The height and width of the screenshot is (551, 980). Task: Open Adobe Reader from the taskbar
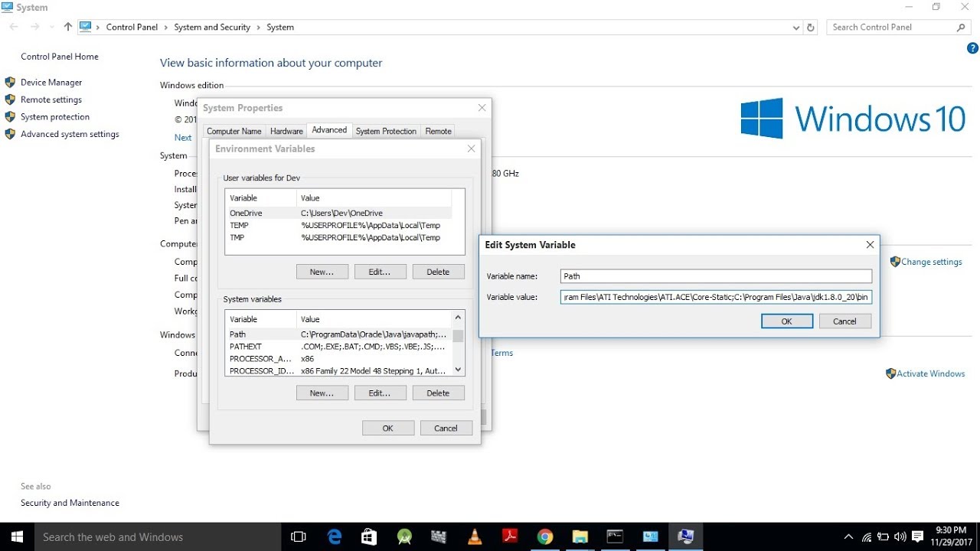pos(510,536)
